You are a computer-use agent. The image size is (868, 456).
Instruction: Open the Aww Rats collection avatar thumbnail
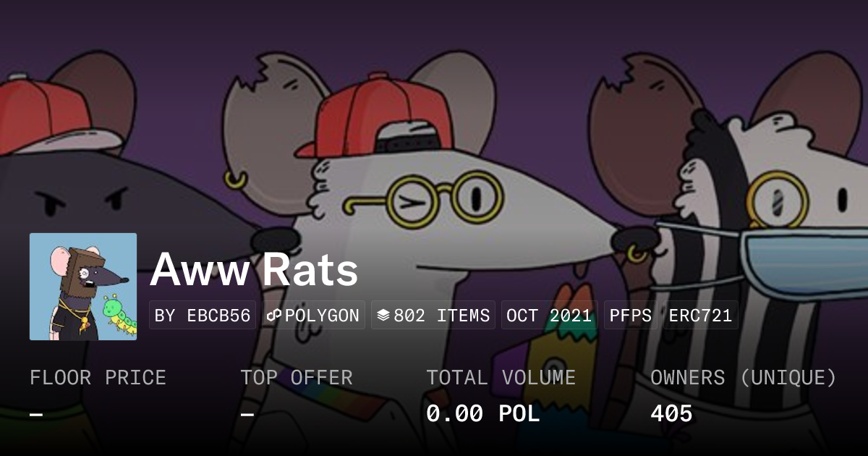tap(83, 287)
